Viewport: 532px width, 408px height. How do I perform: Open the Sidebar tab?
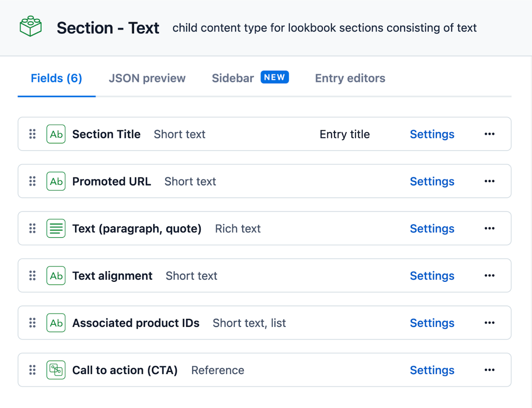(233, 78)
